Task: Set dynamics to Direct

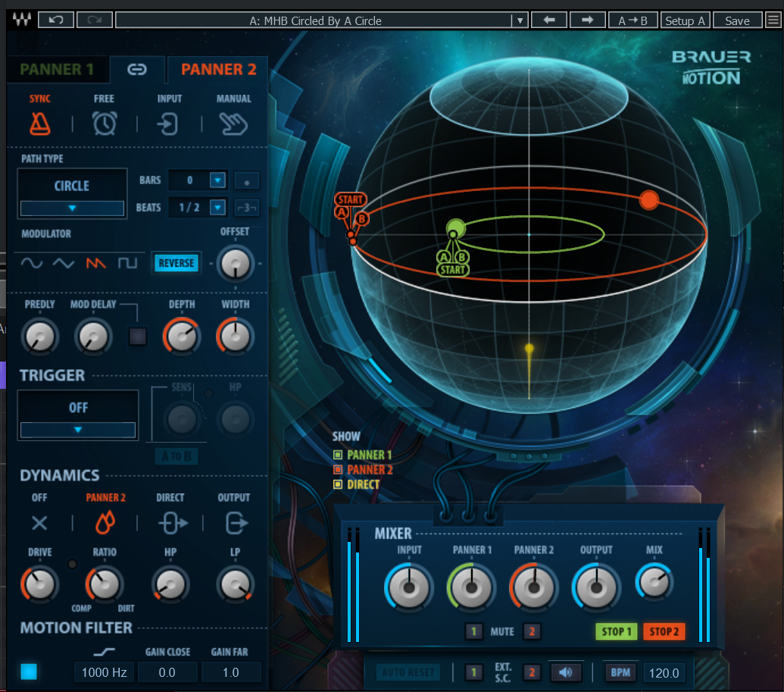Action: point(173,524)
